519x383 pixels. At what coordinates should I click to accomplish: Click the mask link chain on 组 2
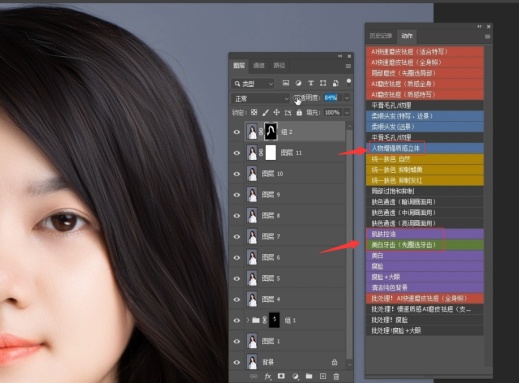coord(261,132)
